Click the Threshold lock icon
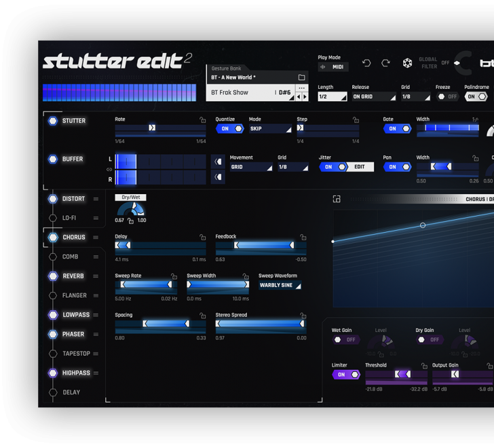Screen dimensions: 494x448 (x=424, y=366)
